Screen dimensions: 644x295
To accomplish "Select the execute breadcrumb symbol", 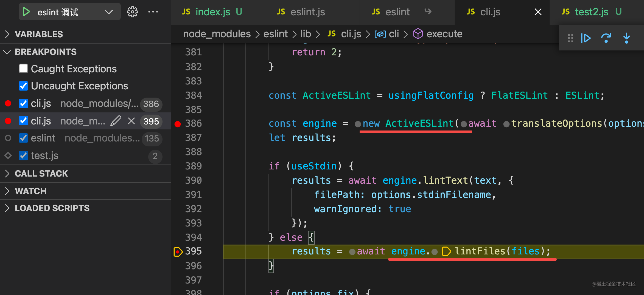I will 444,34.
